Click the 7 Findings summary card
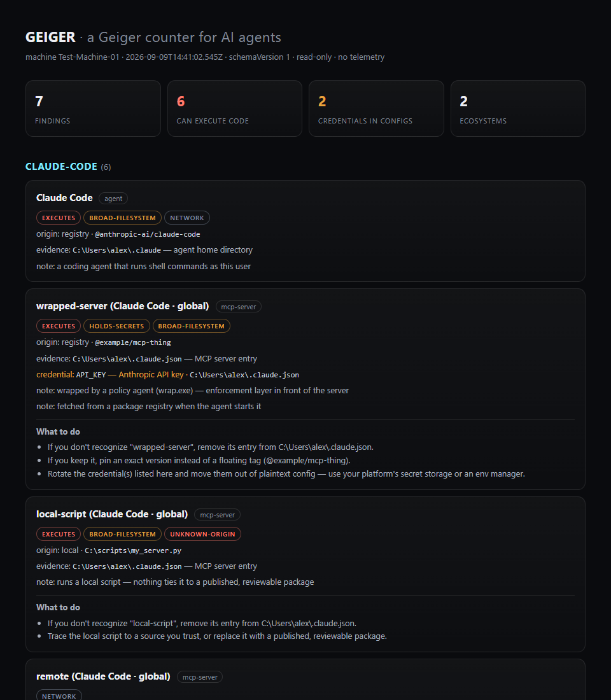This screenshot has width=611, height=700. [x=93, y=108]
